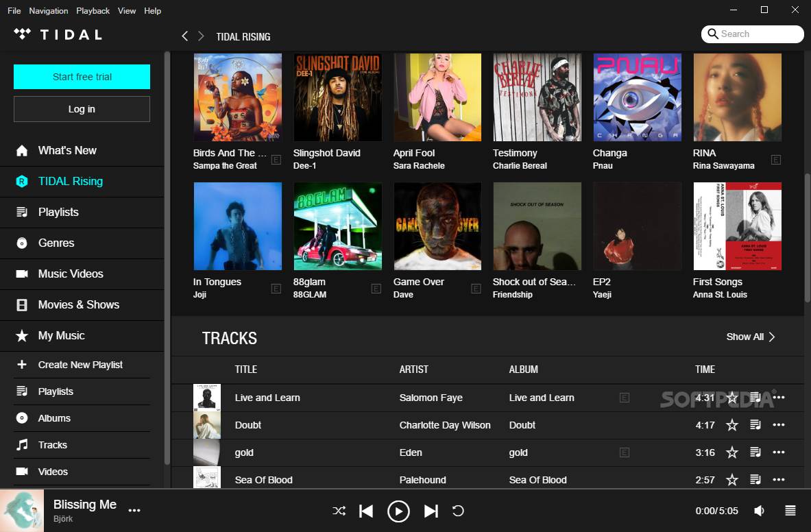Image resolution: width=811 pixels, height=532 pixels.
Task: Open In Tongues album cover
Action: tap(238, 226)
